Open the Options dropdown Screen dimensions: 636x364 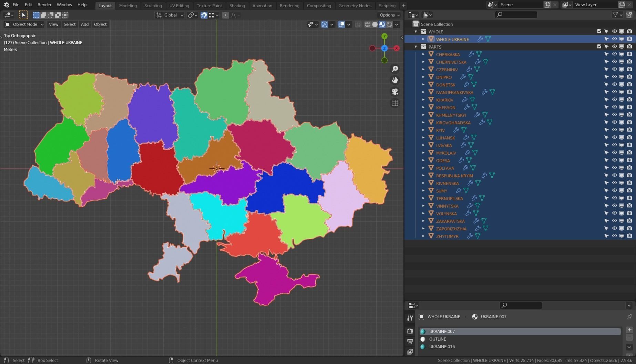click(x=389, y=15)
